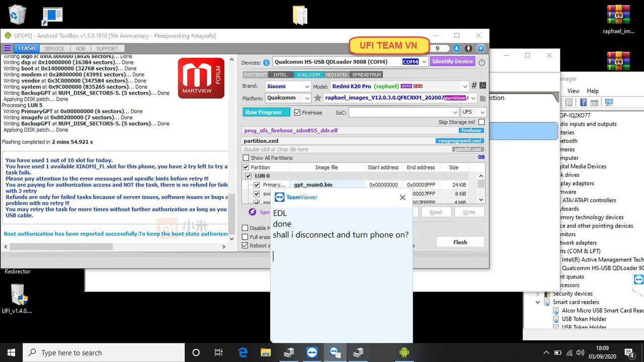Open Cortana circle on taskbar
The height and width of the screenshot is (362, 644).
[196, 352]
